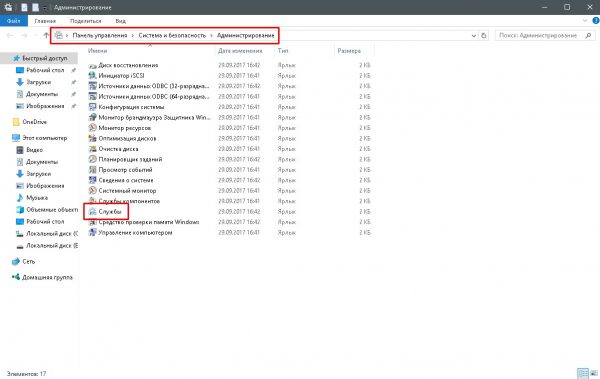Open Источники данных ODBC (64-разрядная) icon
600x379 pixels.
[93, 96]
